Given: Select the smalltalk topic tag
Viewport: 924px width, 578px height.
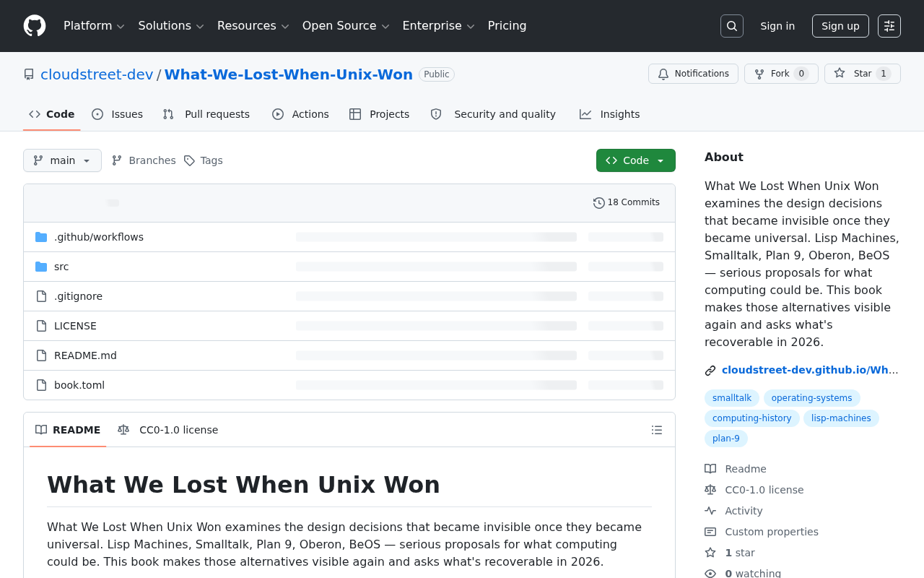Looking at the screenshot, I should tap(732, 398).
